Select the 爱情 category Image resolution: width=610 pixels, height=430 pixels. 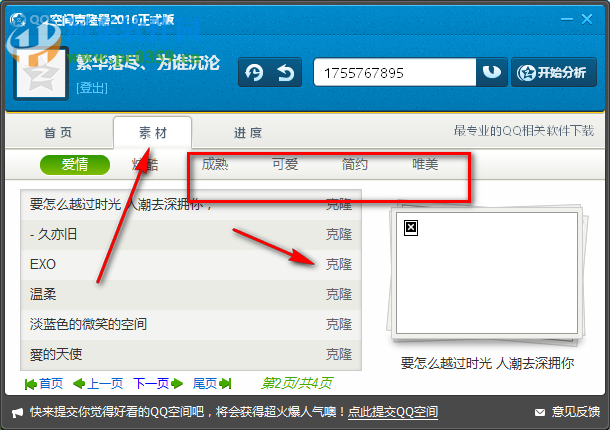point(75,165)
